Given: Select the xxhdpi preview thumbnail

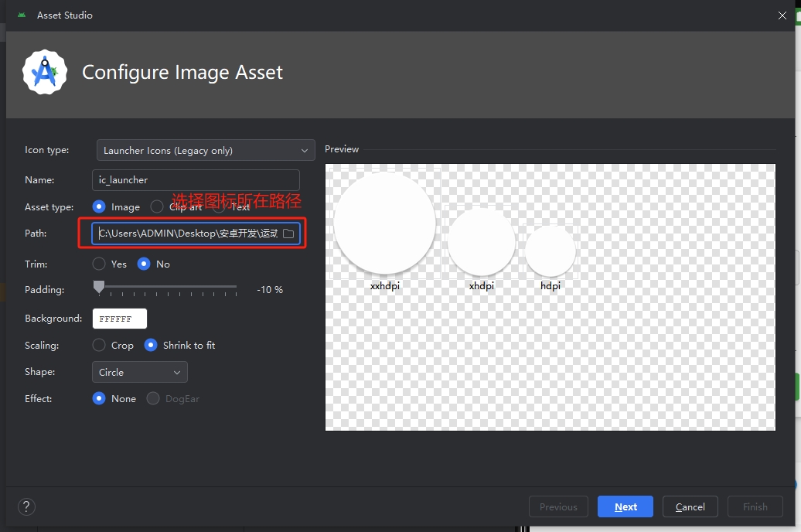Looking at the screenshot, I should (384, 222).
